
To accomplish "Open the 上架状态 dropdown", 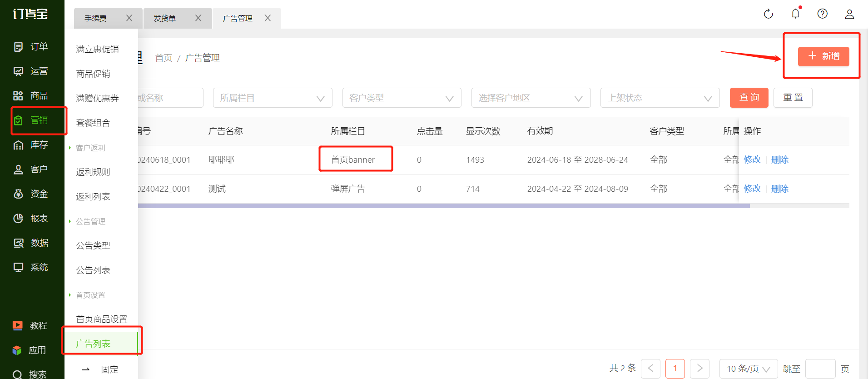I will click(660, 98).
